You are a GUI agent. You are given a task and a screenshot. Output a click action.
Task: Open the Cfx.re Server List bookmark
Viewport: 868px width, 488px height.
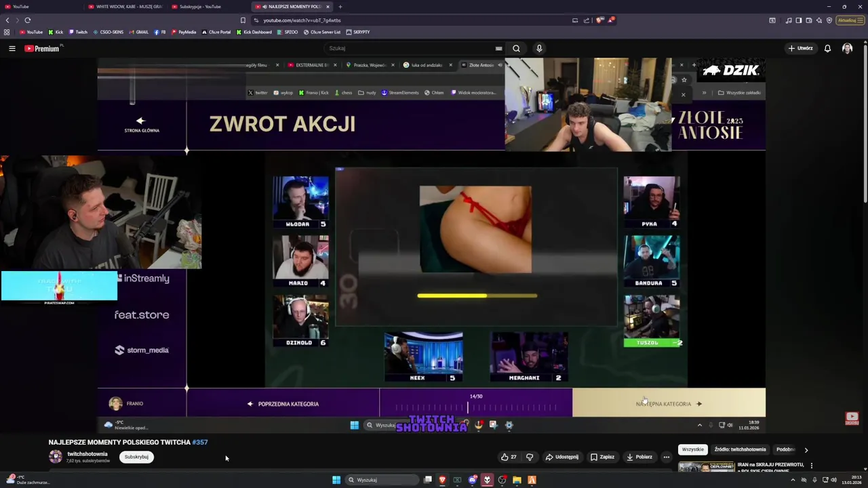pos(321,32)
